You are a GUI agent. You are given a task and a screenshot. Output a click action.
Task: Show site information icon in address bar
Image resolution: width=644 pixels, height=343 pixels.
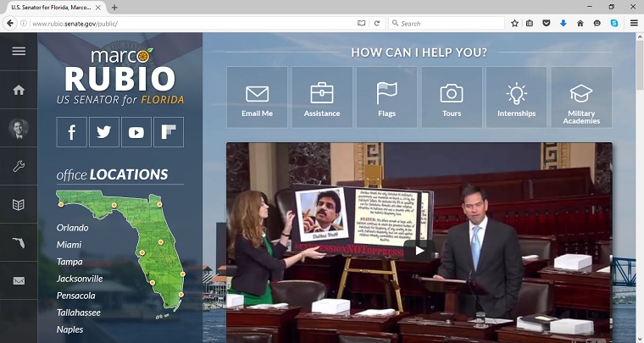(24, 24)
